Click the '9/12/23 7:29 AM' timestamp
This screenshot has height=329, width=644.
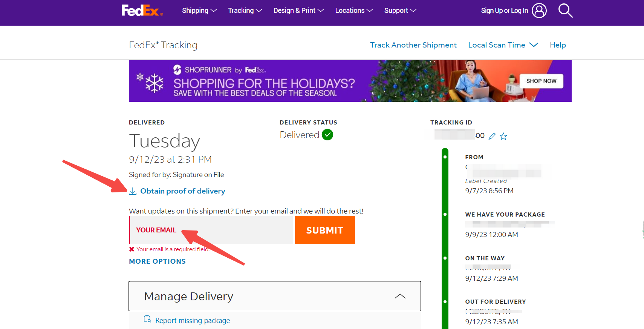click(491, 278)
